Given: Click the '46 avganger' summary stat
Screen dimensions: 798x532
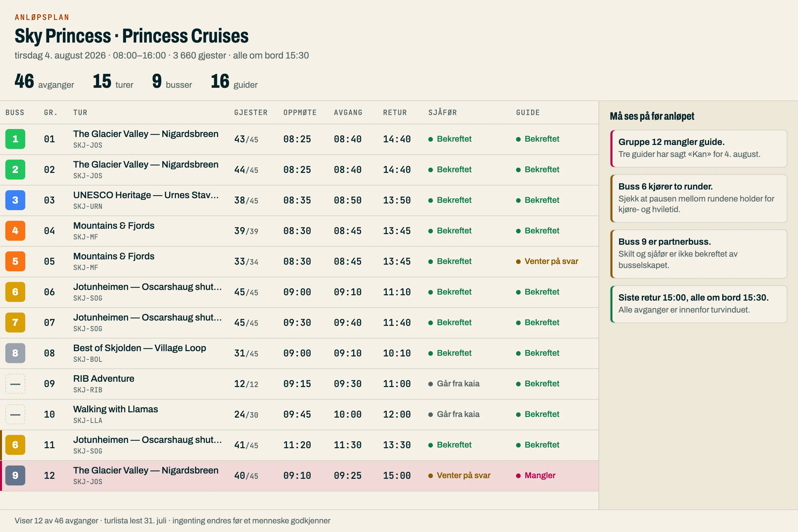Looking at the screenshot, I should 44,81.
